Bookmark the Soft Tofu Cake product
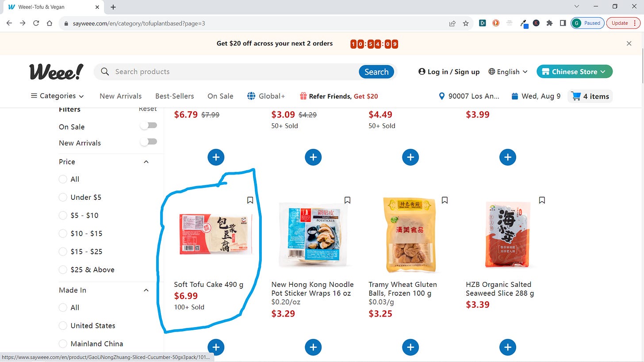The image size is (644, 362). tap(250, 200)
